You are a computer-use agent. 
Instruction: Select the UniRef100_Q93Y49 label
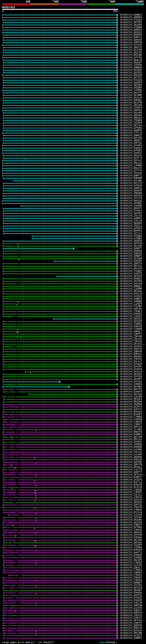[131, 244]
